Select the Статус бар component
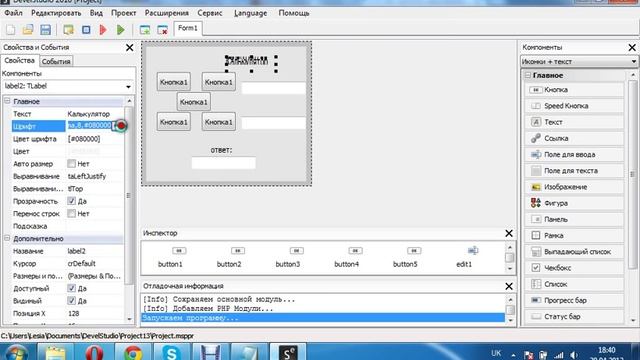 pos(574,316)
